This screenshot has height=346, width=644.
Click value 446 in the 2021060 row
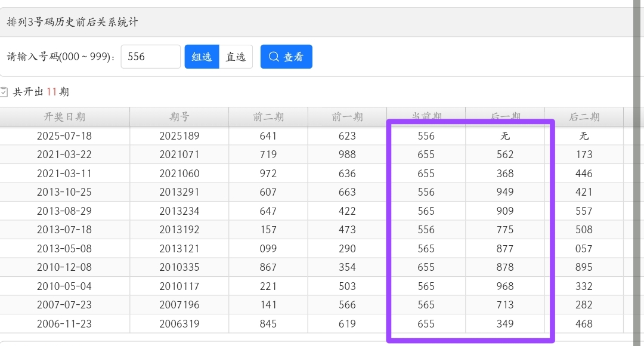point(584,174)
